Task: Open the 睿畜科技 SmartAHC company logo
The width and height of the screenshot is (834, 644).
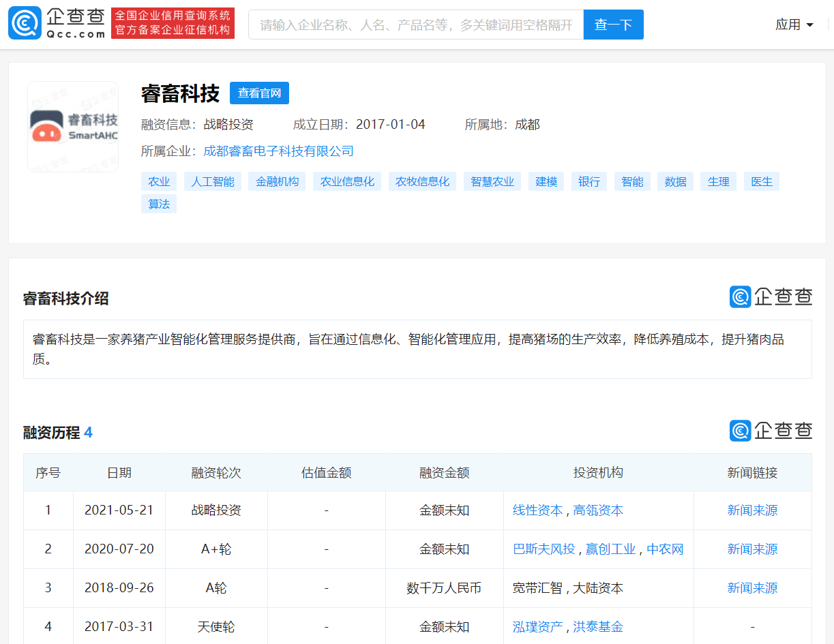Action: tap(73, 127)
